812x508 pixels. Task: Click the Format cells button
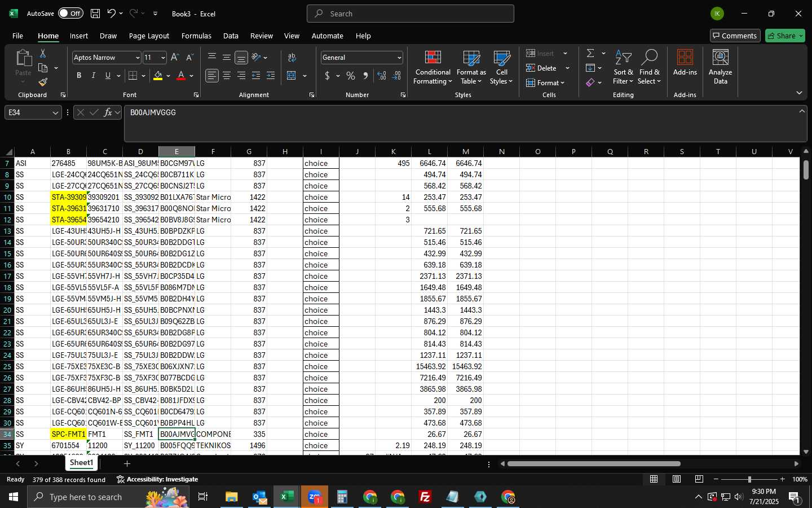(x=545, y=82)
